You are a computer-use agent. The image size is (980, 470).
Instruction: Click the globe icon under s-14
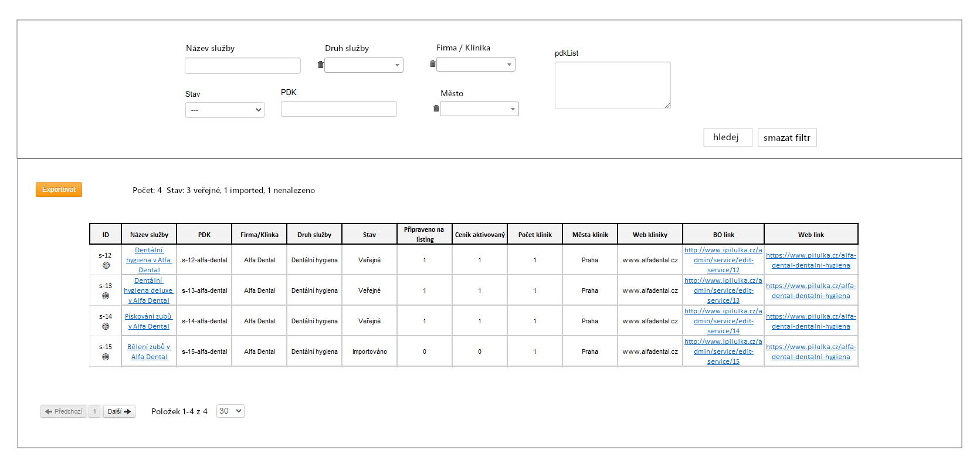106,326
